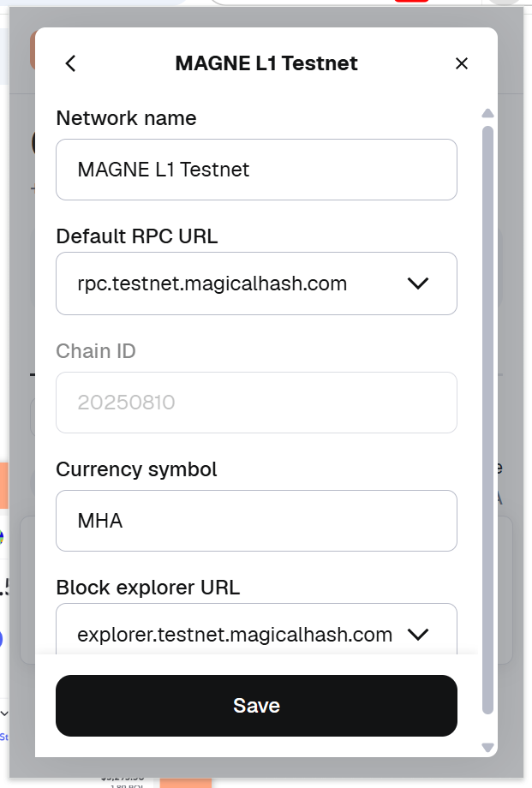
Task: Open the Block explorer URL dropdown
Action: tap(235, 635)
